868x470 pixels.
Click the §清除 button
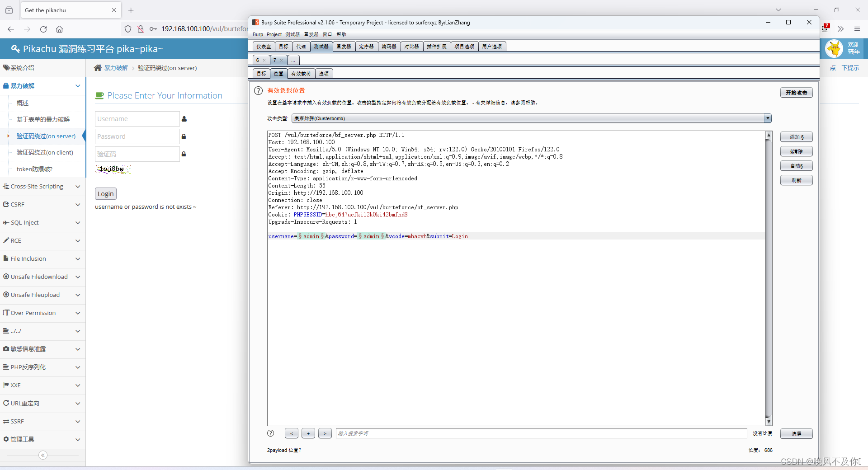coord(797,151)
